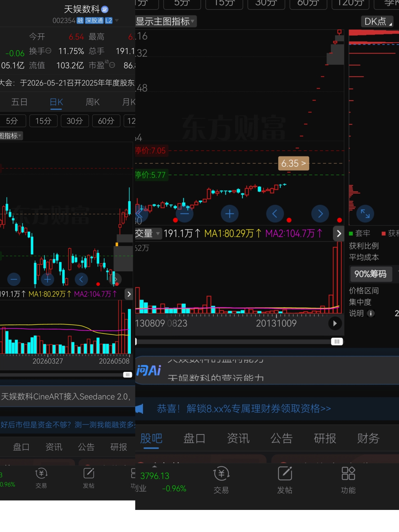Open the info icon beside 市盈
This screenshot has height=532, width=399.
112,65
